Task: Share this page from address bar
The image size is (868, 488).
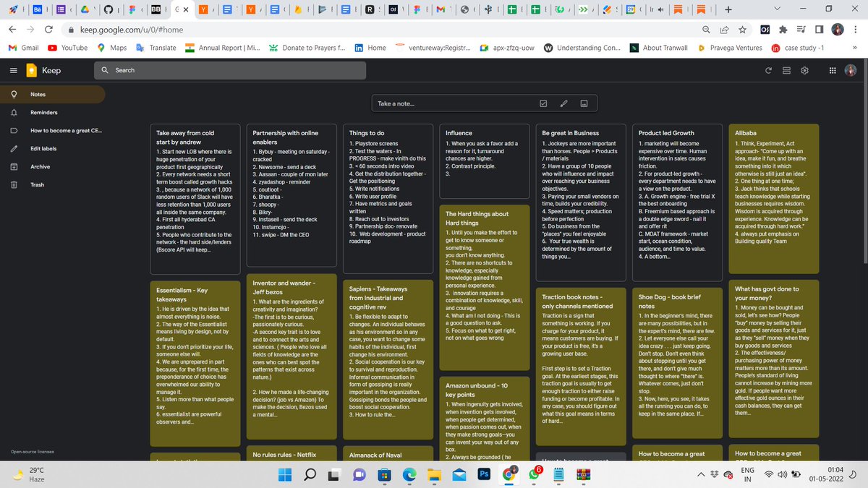Action: (724, 30)
